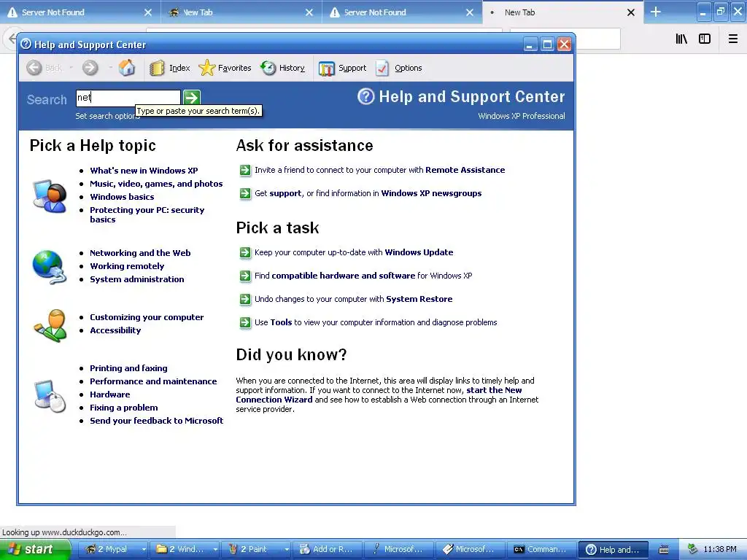The width and height of the screenshot is (747, 560).
Task: Open the Forward button history dropdown arrow
Action: pos(110,68)
